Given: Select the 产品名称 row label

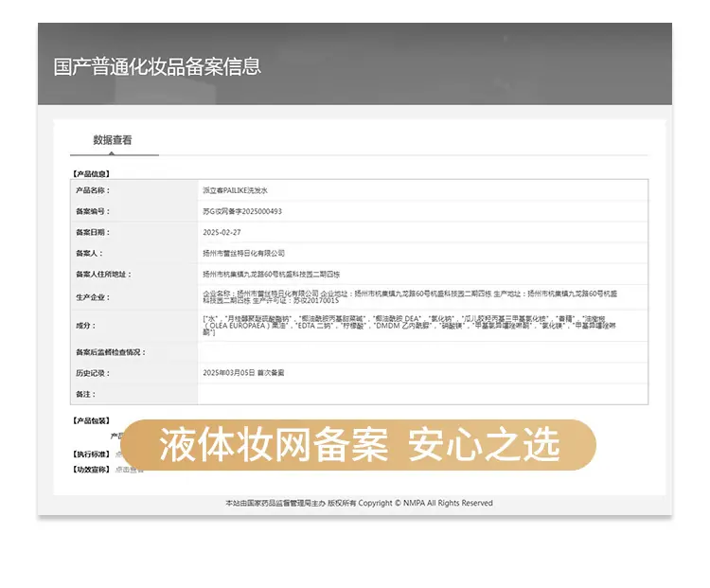Looking at the screenshot, I should click(93, 190).
